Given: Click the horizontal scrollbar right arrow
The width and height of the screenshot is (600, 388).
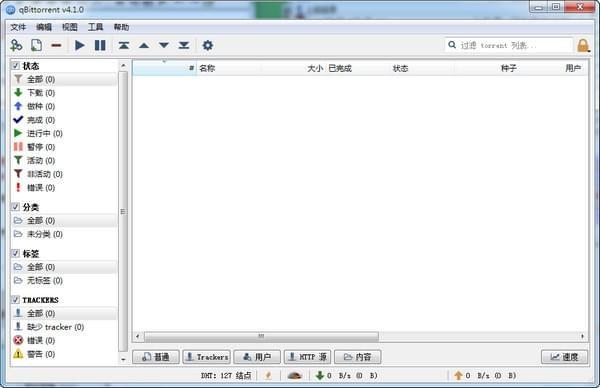Looking at the screenshot, I should point(582,336).
